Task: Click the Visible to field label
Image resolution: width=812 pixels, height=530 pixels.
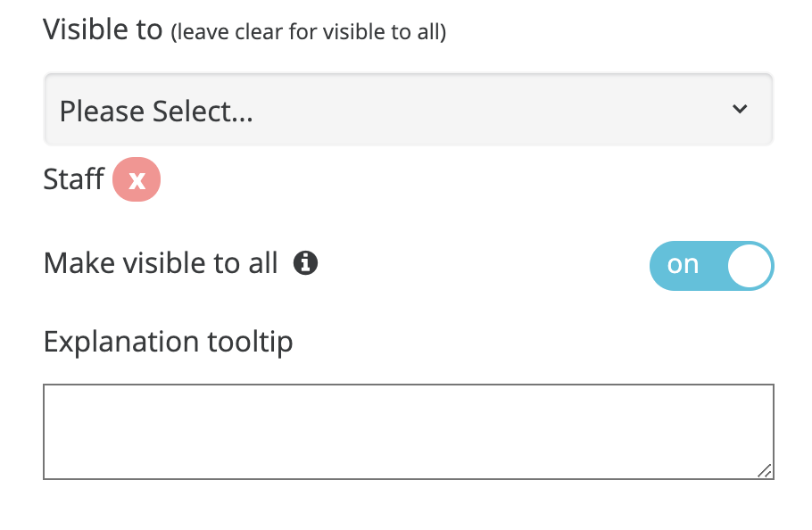Action: point(103,29)
